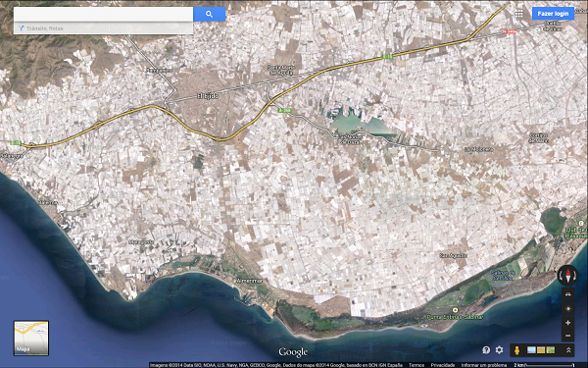Focus the map search input field
This screenshot has width=588, height=368.
pyautogui.click(x=103, y=15)
